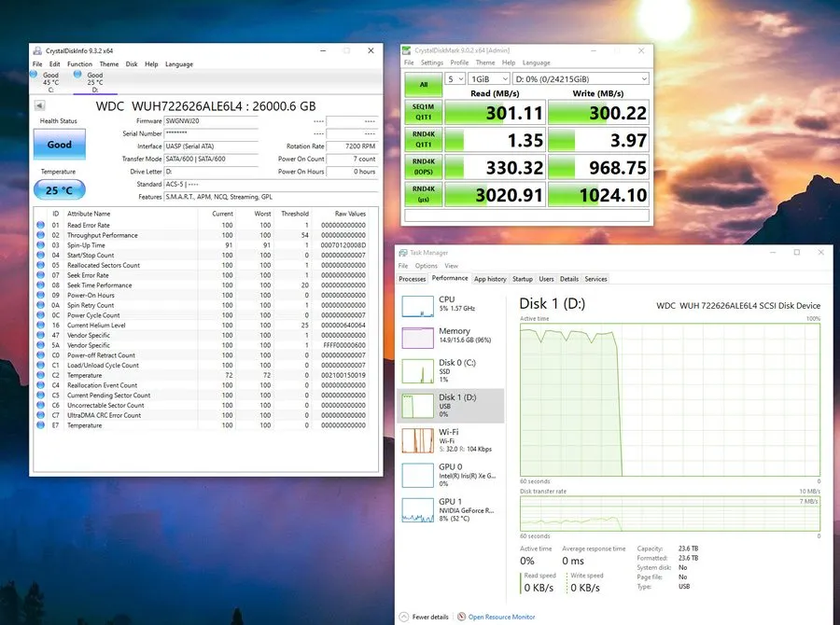Switch to the Services tab
Image resolution: width=840 pixels, height=625 pixels.
[x=595, y=279]
